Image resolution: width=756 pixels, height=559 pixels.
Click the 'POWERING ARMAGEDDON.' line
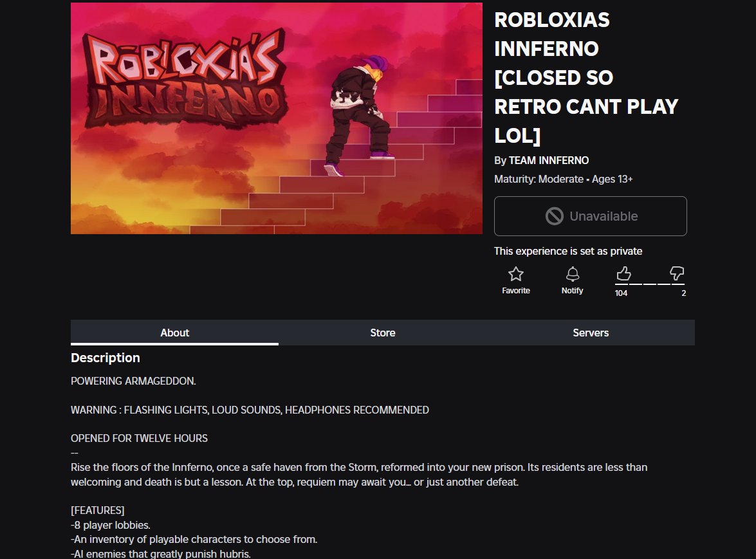(133, 381)
